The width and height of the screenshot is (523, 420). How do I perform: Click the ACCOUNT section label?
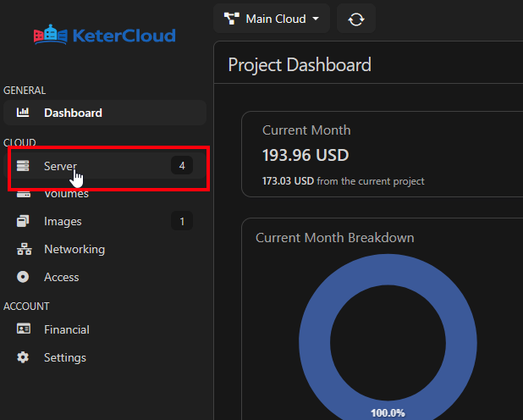click(x=26, y=307)
